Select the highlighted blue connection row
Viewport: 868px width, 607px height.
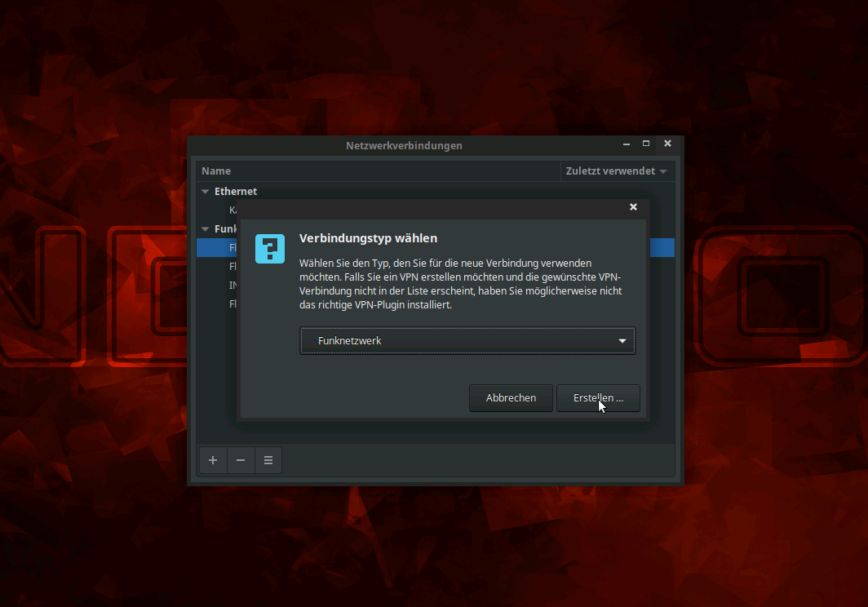tap(662, 247)
